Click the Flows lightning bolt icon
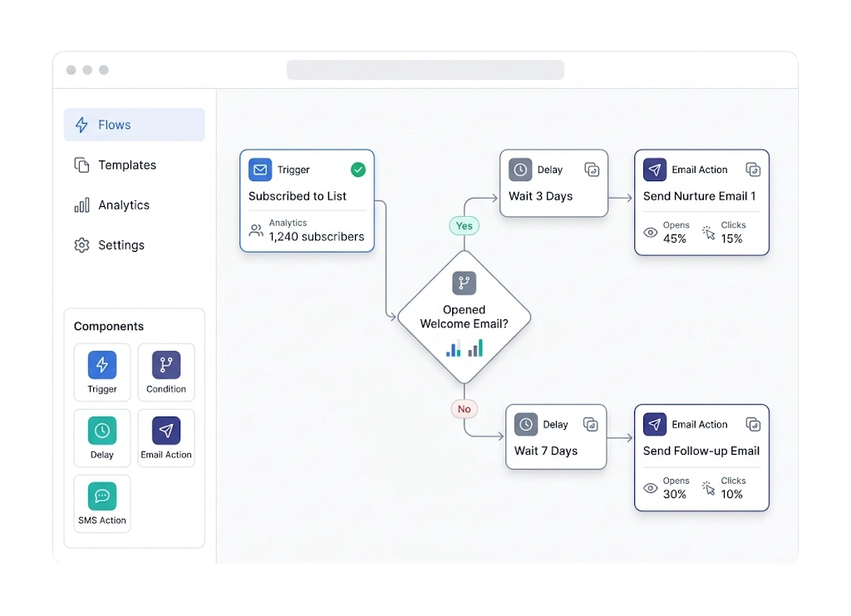Screen dimensions: 851x616 [81, 125]
